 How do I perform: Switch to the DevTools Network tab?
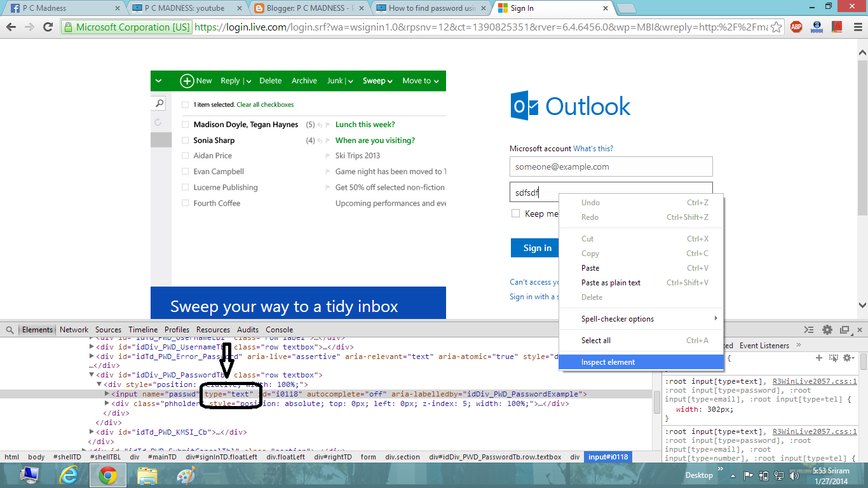coord(74,330)
